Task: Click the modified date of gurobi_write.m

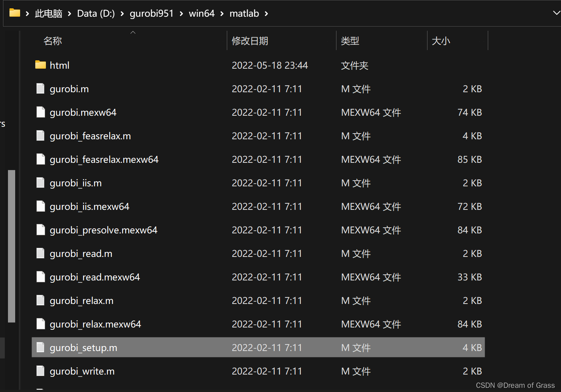Action: pyautogui.click(x=267, y=371)
